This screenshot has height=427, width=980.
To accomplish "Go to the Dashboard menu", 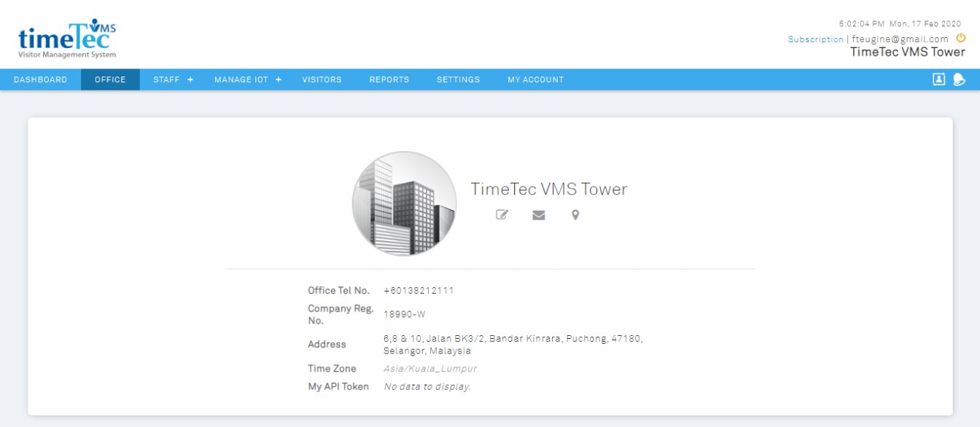I will (x=41, y=79).
